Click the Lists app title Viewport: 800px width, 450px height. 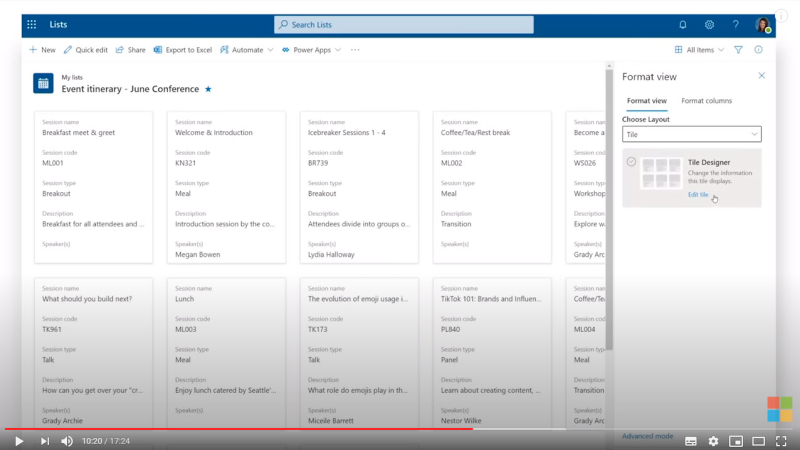[x=58, y=24]
